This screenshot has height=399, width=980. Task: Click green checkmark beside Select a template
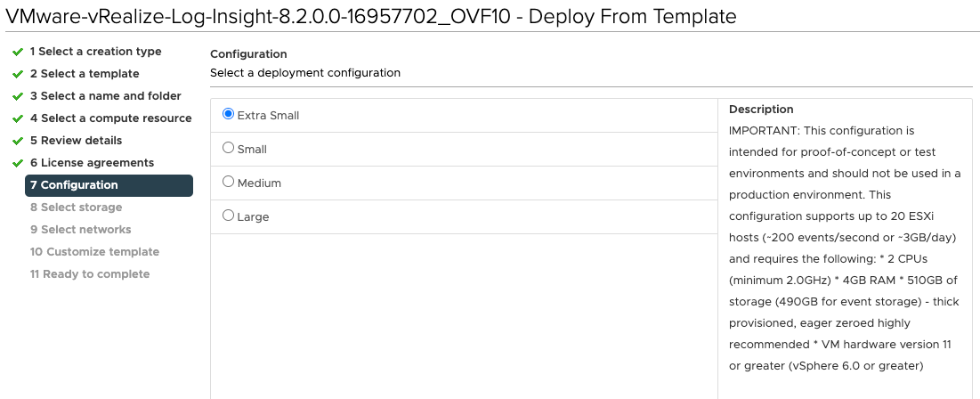(18, 74)
